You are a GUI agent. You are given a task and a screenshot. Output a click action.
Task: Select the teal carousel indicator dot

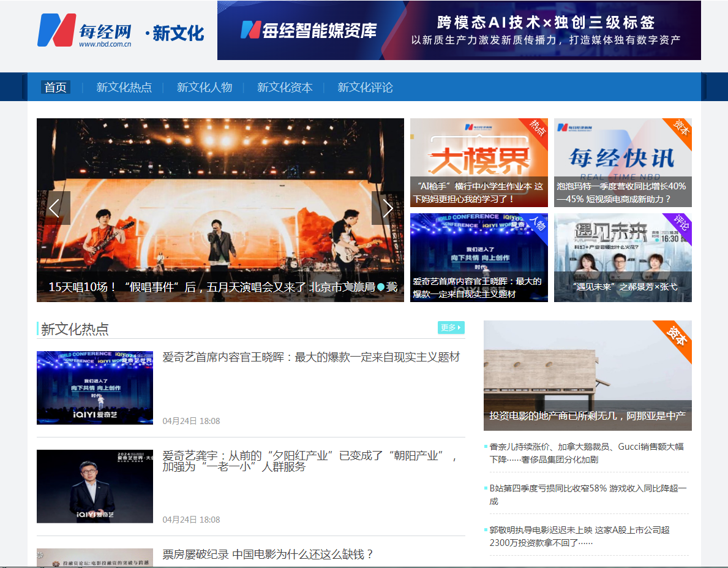click(x=381, y=287)
